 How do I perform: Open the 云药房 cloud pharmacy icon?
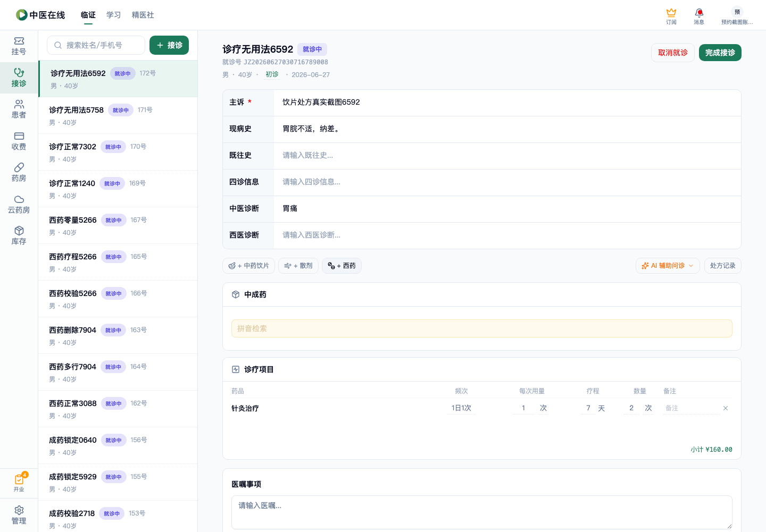click(x=19, y=205)
